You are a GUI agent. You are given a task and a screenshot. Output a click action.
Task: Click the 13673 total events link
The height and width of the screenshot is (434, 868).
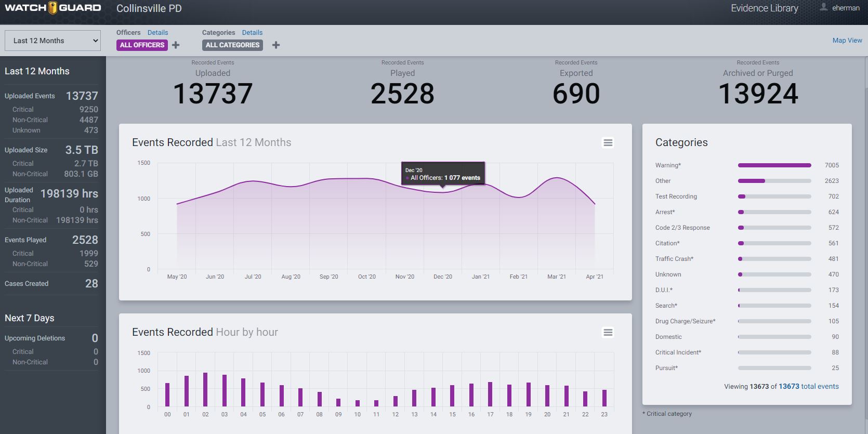pos(808,386)
